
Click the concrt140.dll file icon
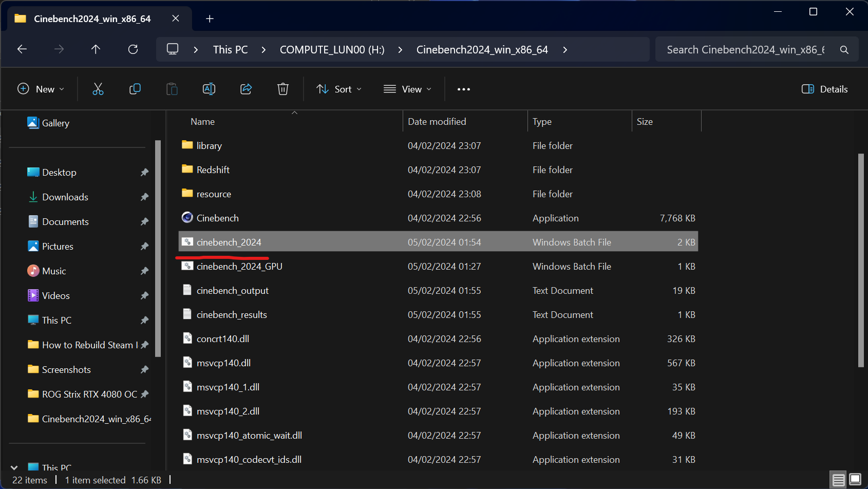[x=187, y=338]
